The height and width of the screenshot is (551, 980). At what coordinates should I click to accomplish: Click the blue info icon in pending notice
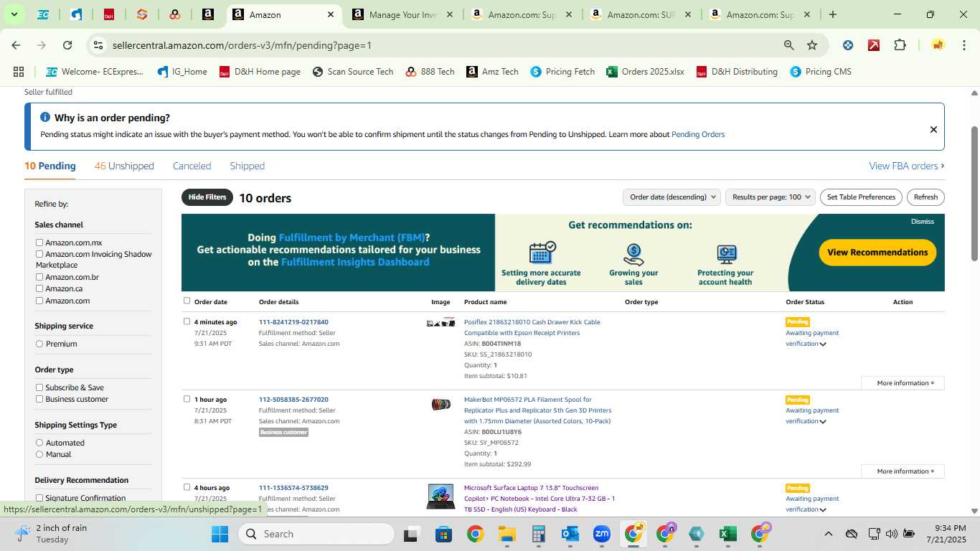[45, 118]
